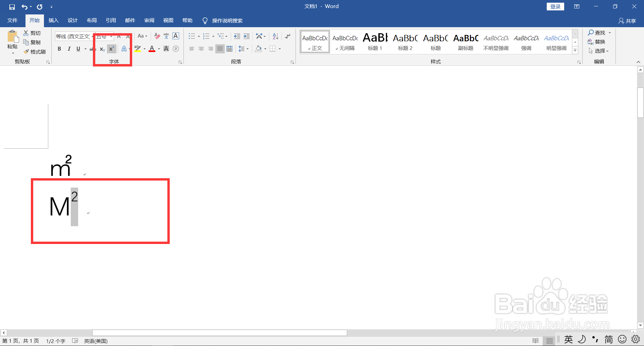The height and width of the screenshot is (346, 644).
Task: Click the IME settings gear icon
Action: [635, 339]
